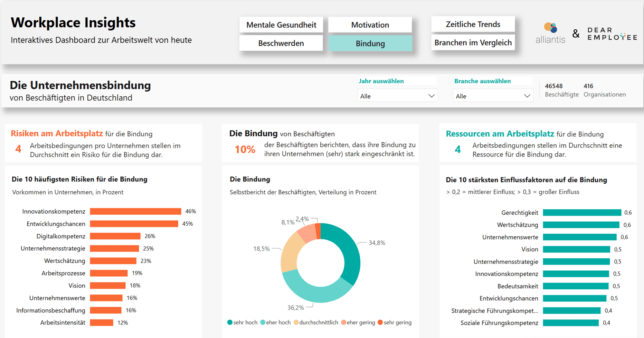Open the Jahr auswählen dropdown

click(397, 96)
